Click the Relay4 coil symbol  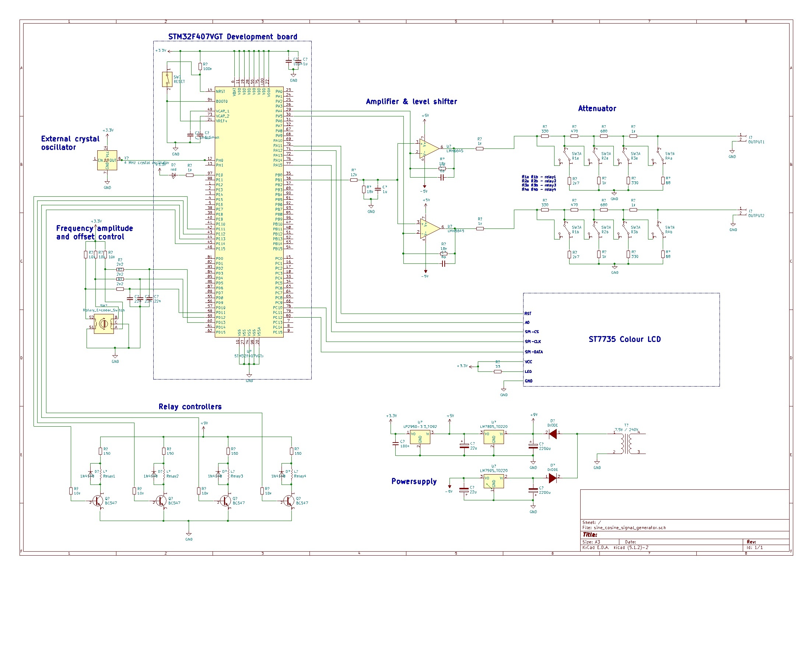[291, 473]
